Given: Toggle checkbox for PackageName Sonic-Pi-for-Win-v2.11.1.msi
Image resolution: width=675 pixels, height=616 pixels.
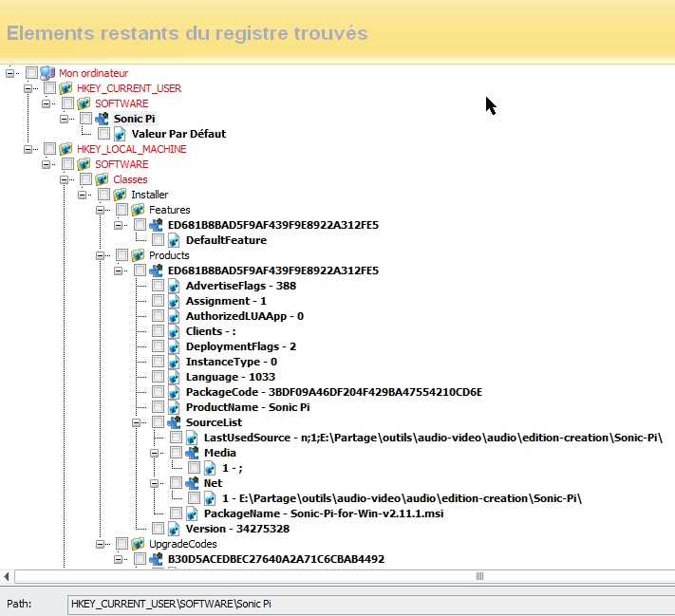Looking at the screenshot, I should click(x=177, y=513).
